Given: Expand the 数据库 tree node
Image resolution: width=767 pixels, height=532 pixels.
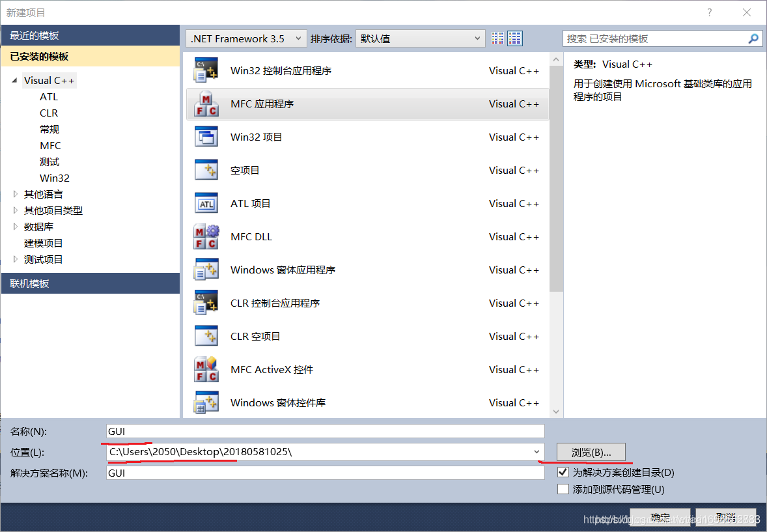Looking at the screenshot, I should [x=15, y=227].
